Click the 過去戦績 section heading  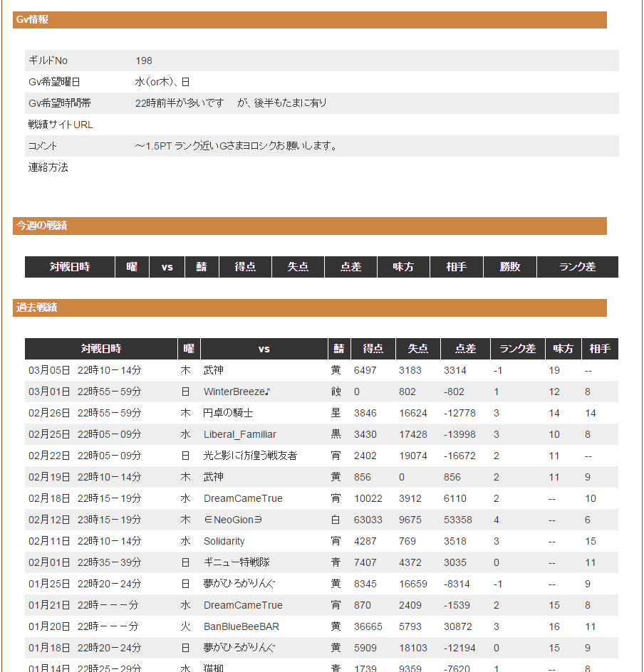click(36, 308)
